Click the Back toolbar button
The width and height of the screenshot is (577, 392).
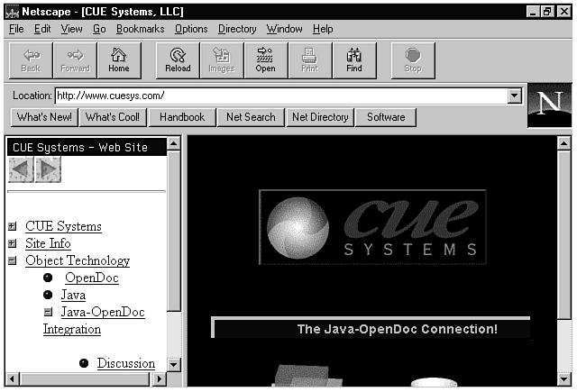pyautogui.click(x=31, y=59)
